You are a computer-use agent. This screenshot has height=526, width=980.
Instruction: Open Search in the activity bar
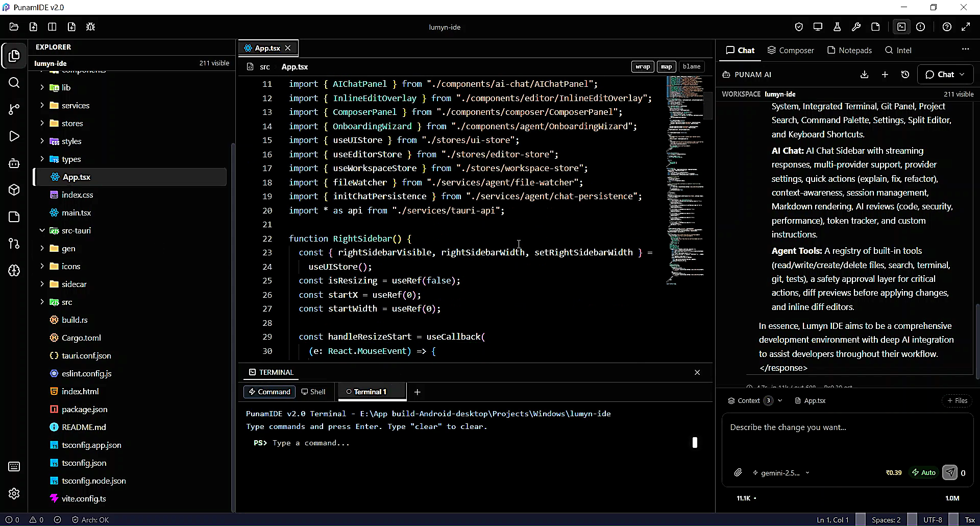point(14,83)
